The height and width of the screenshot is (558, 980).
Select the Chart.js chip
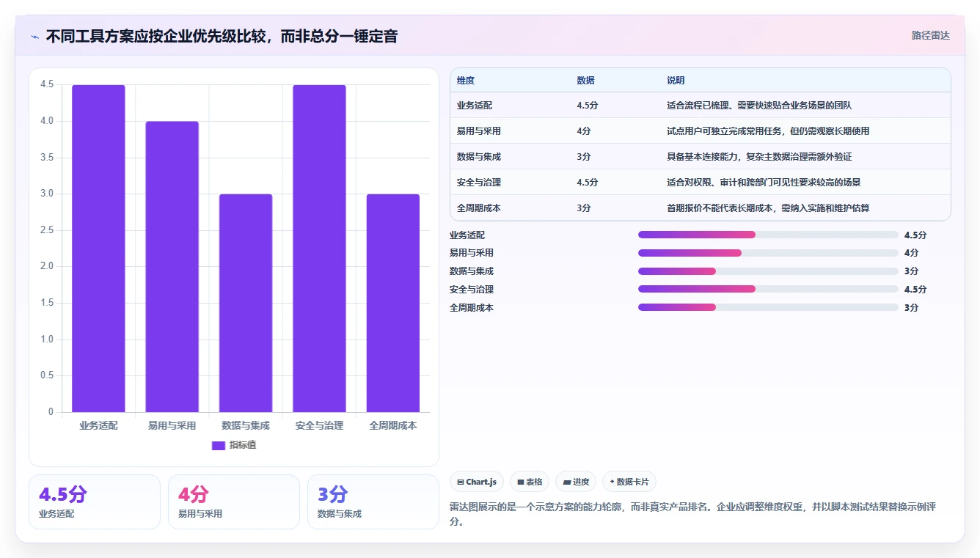(477, 482)
